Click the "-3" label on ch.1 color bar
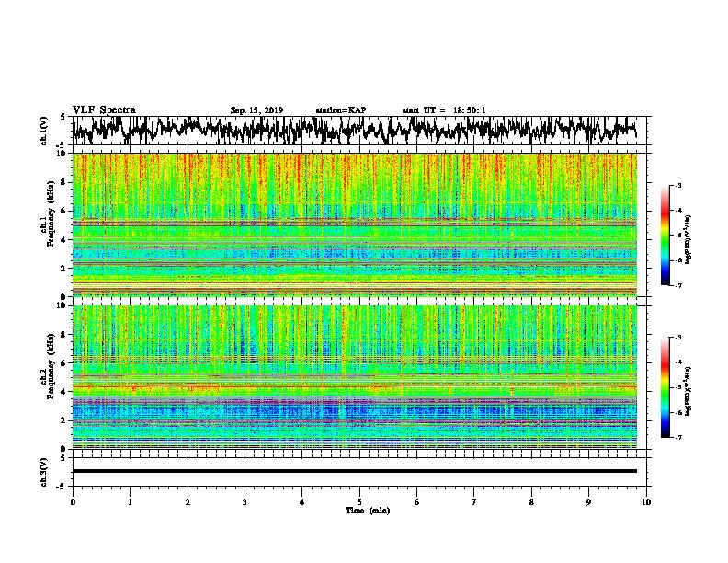Viewport: 728px width, 563px height. pos(677,186)
